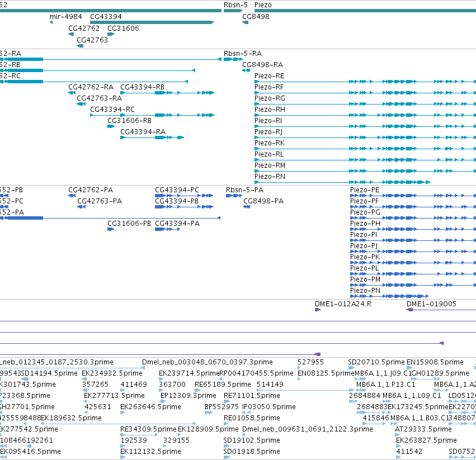The height and width of the screenshot is (460, 476).
Task: Select the DME1-019O05 feature
Action: pyautogui.click(x=431, y=304)
